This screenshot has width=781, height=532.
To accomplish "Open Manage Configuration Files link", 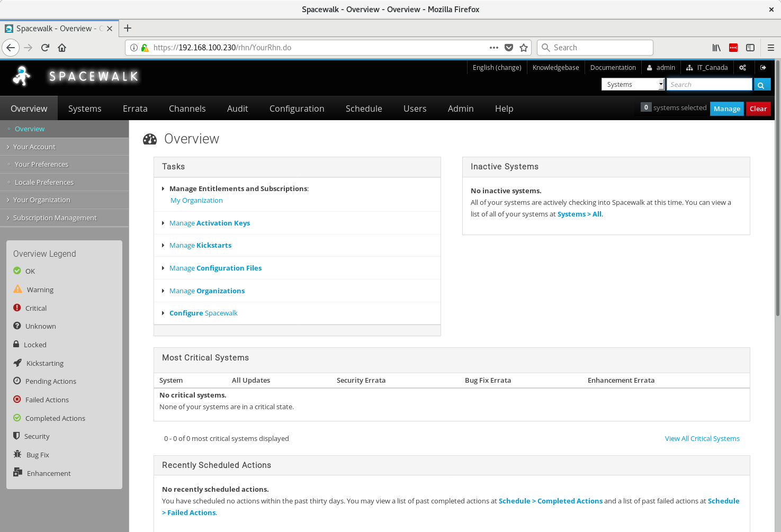I will (216, 268).
